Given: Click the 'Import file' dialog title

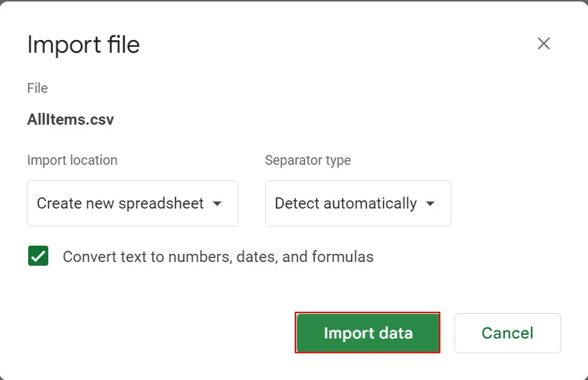Looking at the screenshot, I should 83,45.
